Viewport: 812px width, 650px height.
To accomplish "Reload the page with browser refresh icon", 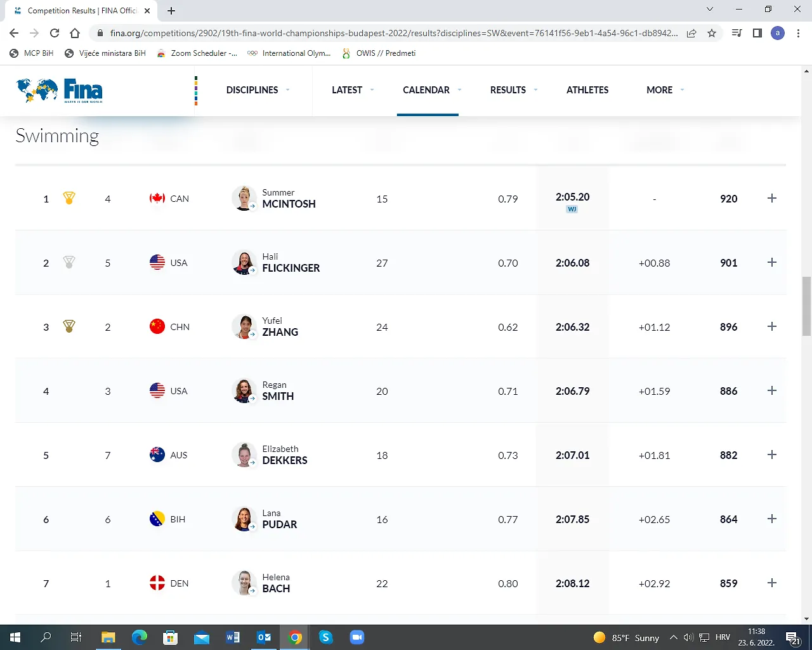I will pyautogui.click(x=55, y=33).
